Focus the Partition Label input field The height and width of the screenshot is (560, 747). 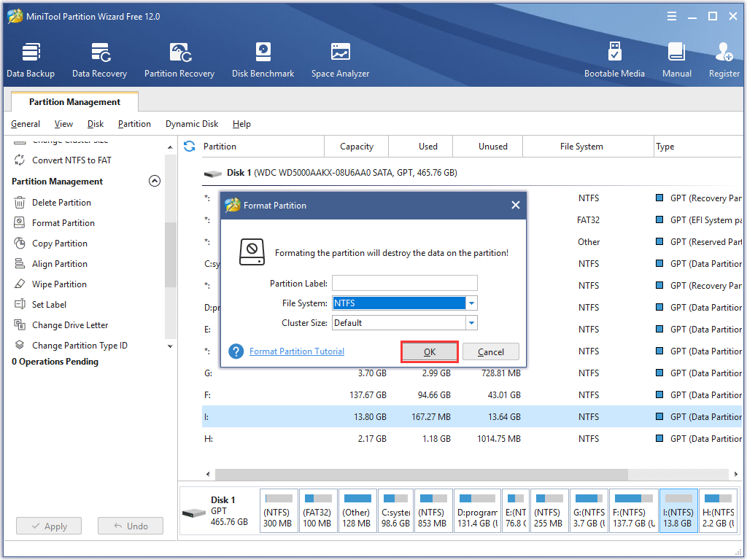click(x=404, y=284)
